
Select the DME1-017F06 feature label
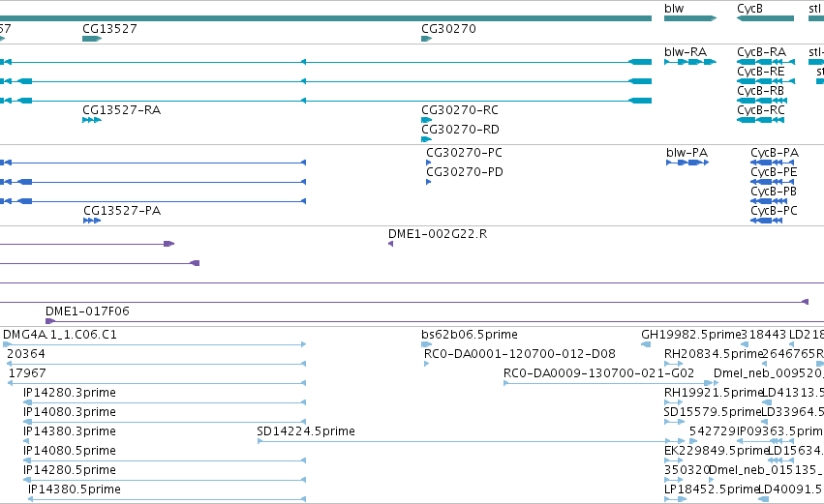87,311
